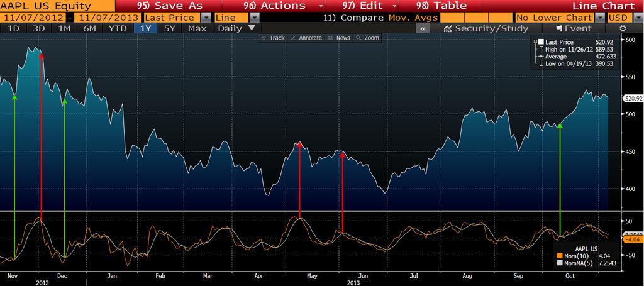Click the 7.2543 MomMA(5) legend value
644x286 pixels.
tap(606, 263)
